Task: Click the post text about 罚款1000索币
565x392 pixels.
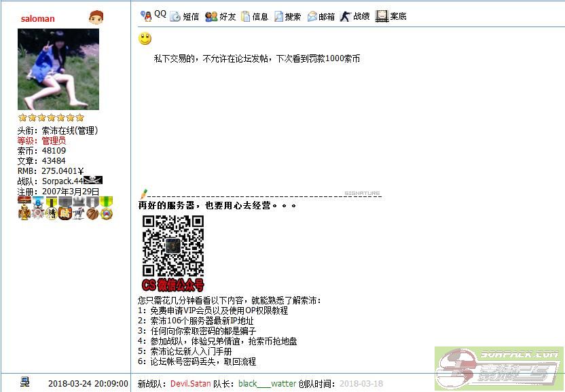Action: pos(257,59)
